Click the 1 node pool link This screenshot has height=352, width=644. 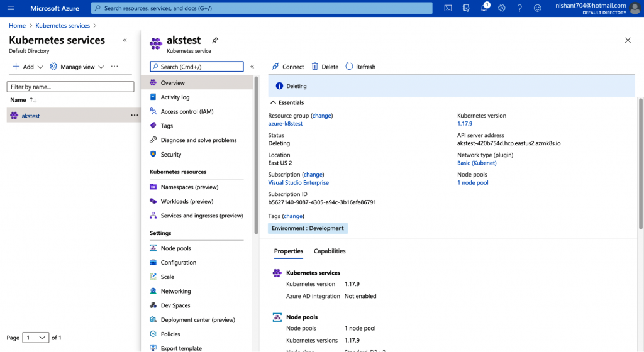coord(472,182)
